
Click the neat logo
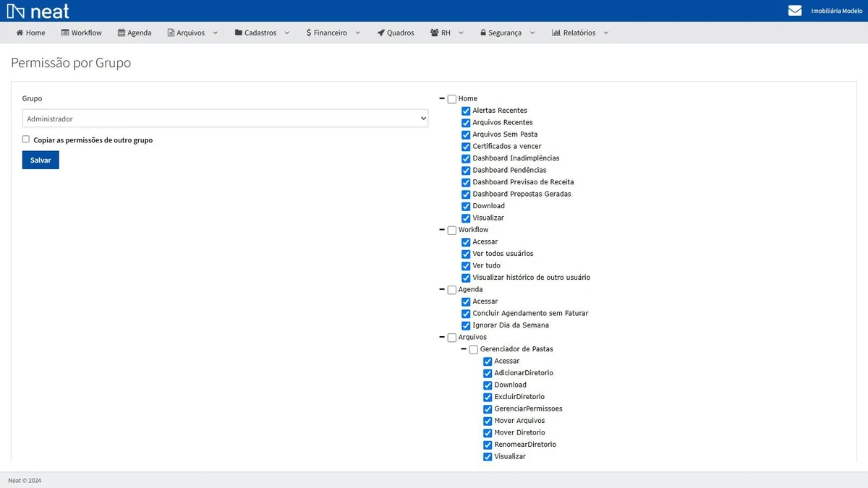coord(38,11)
